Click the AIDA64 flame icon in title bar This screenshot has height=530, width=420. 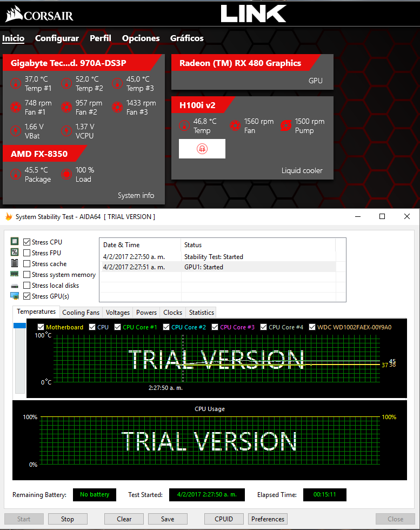pos(8,217)
